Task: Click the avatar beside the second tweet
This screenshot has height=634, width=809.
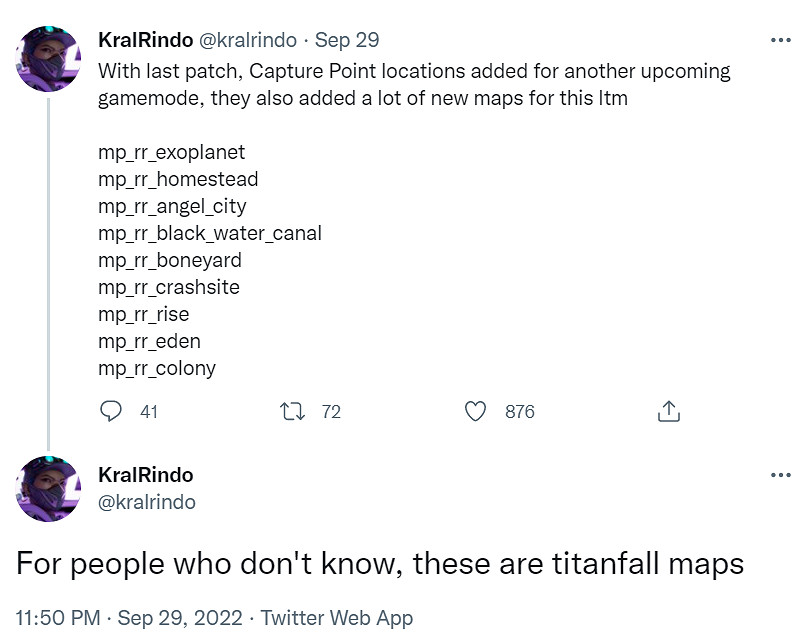Action: (x=49, y=489)
